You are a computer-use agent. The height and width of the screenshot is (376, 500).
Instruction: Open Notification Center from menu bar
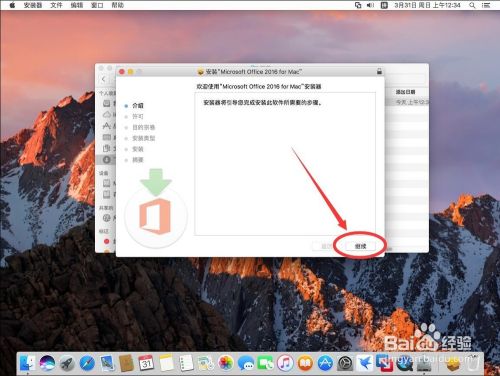click(x=486, y=5)
